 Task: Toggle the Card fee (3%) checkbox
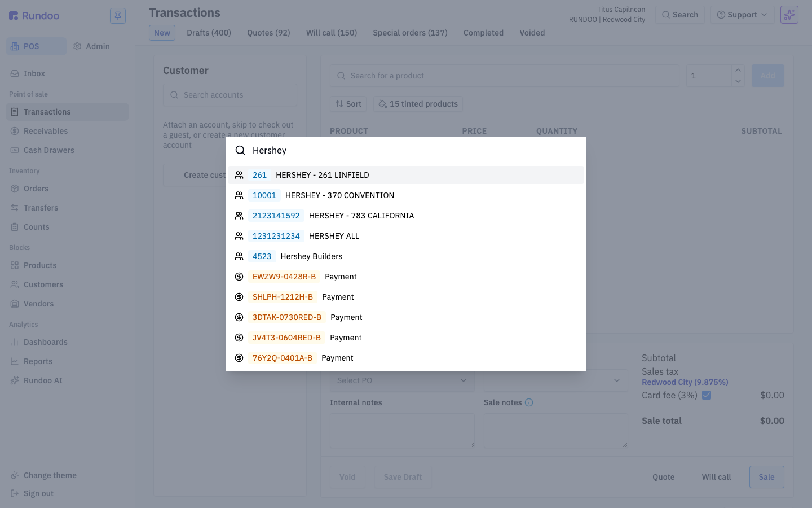pos(707,395)
